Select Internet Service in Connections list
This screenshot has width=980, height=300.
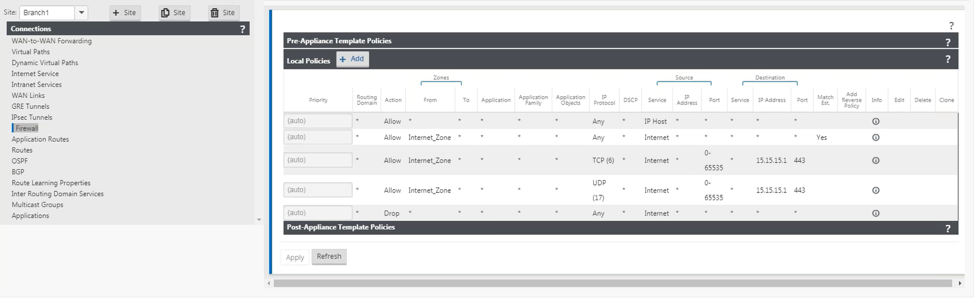(35, 74)
